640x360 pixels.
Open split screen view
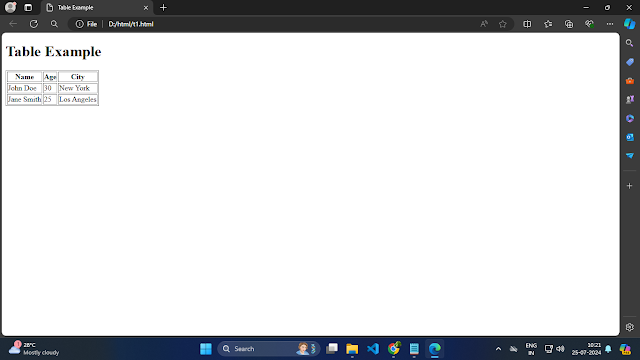[527, 24]
